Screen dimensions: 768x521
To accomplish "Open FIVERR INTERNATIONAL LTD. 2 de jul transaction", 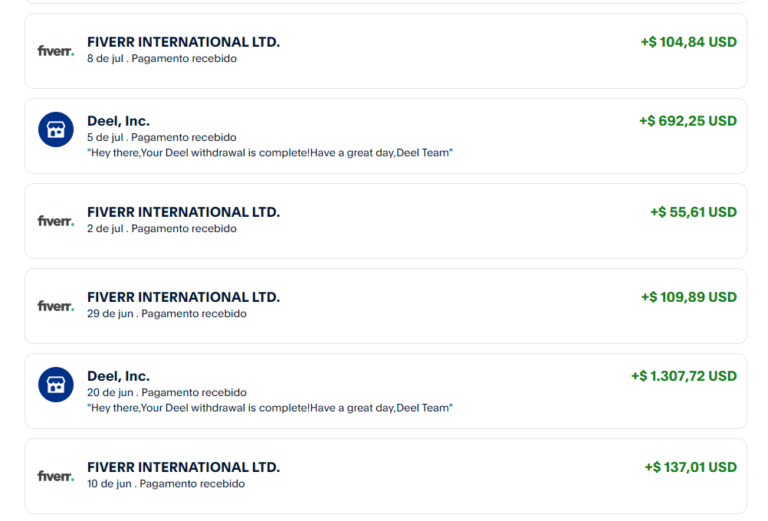I will tap(386, 221).
